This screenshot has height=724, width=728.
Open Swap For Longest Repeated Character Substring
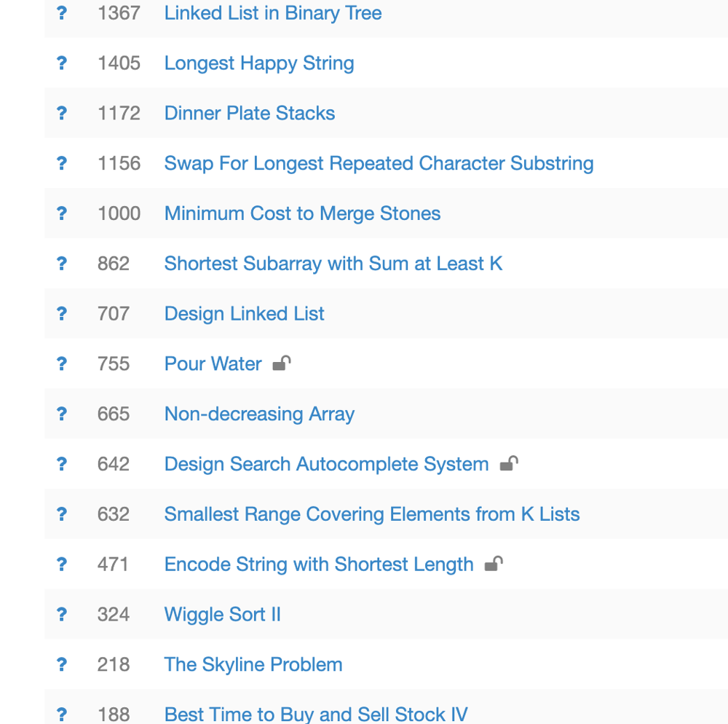379,163
